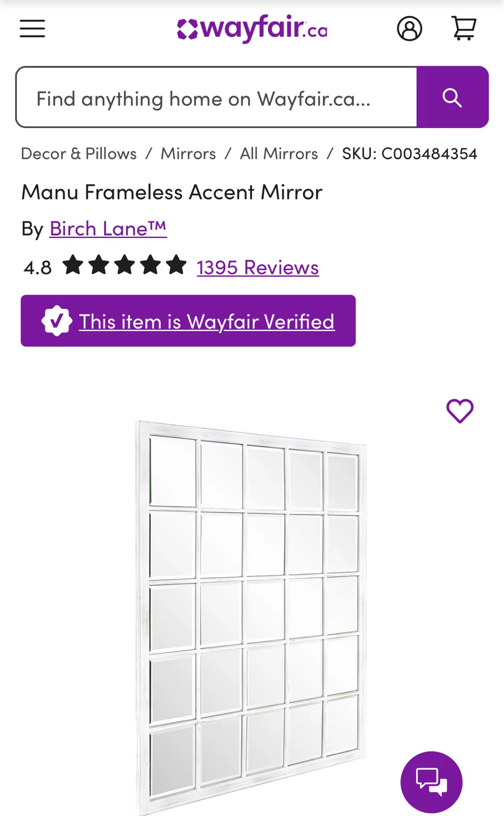Click the Wayfair Verified checkmark badge
504x816 pixels.
[57, 321]
